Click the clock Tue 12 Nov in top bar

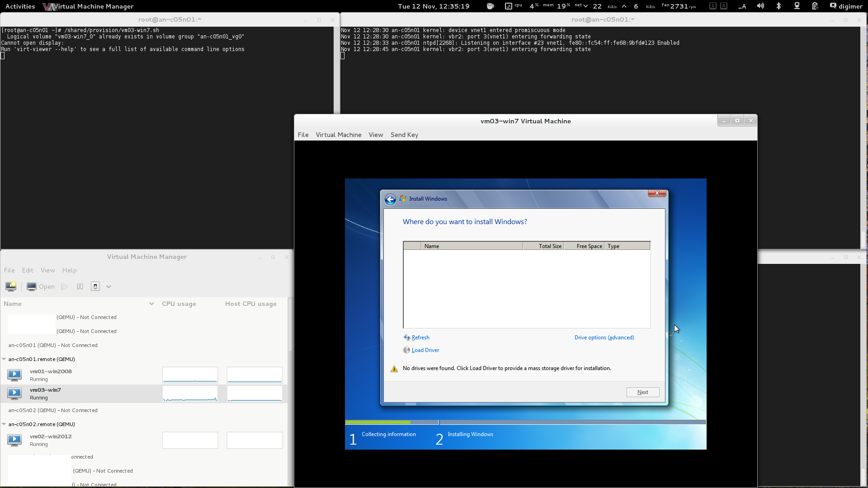(x=434, y=6)
